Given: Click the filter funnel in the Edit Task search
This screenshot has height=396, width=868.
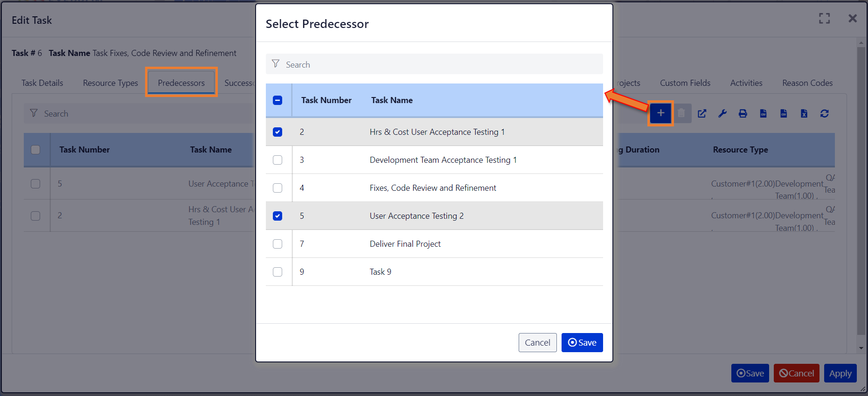Looking at the screenshot, I should pyautogui.click(x=34, y=113).
